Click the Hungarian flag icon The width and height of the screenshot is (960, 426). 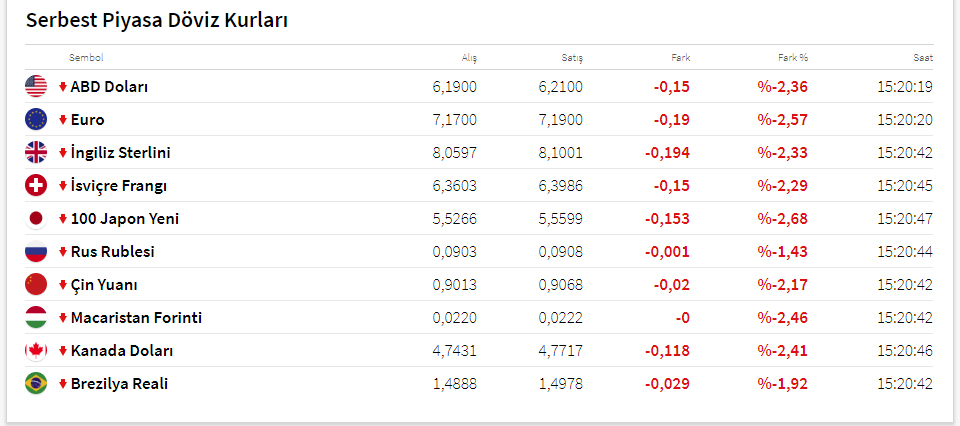coord(36,318)
